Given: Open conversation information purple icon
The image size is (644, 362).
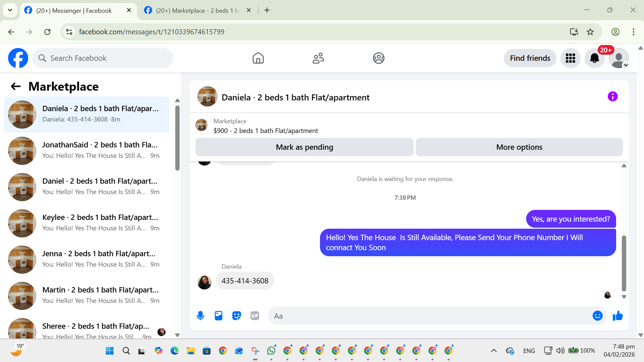Looking at the screenshot, I should coord(612,97).
